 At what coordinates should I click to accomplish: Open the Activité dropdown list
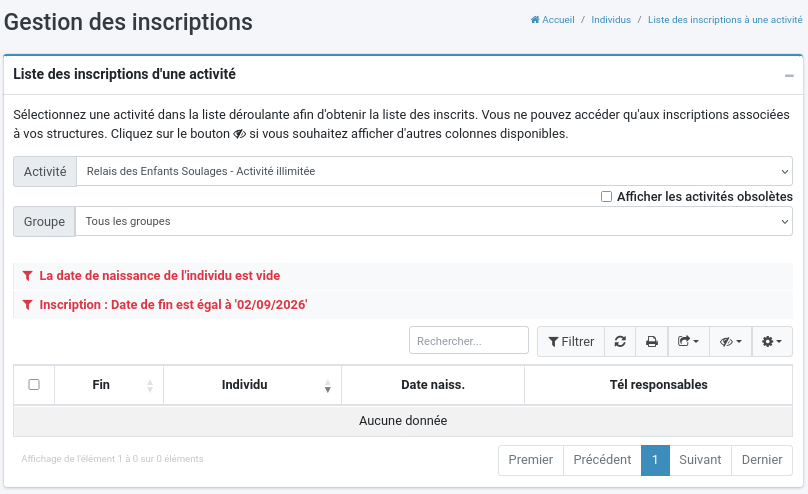tap(434, 171)
